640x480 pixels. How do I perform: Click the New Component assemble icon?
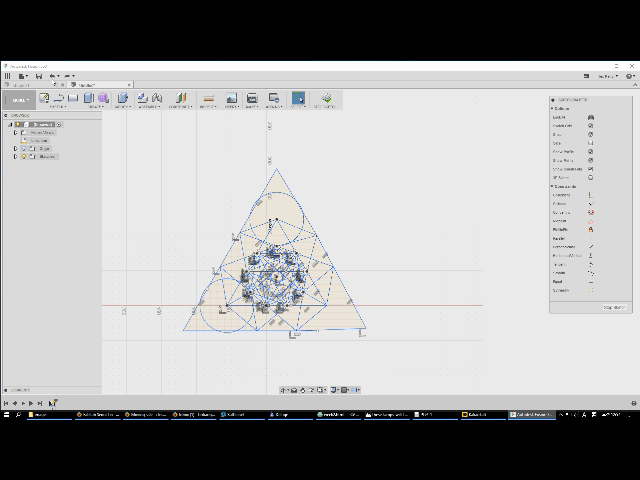point(142,98)
